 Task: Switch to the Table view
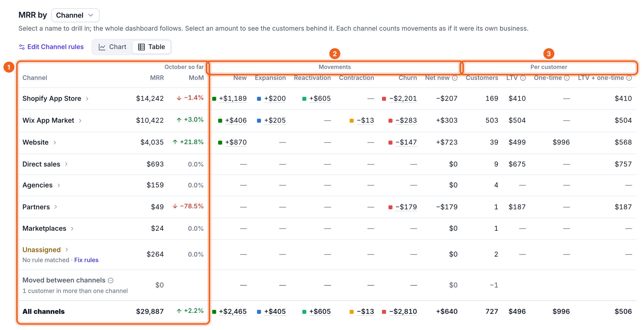pos(151,47)
